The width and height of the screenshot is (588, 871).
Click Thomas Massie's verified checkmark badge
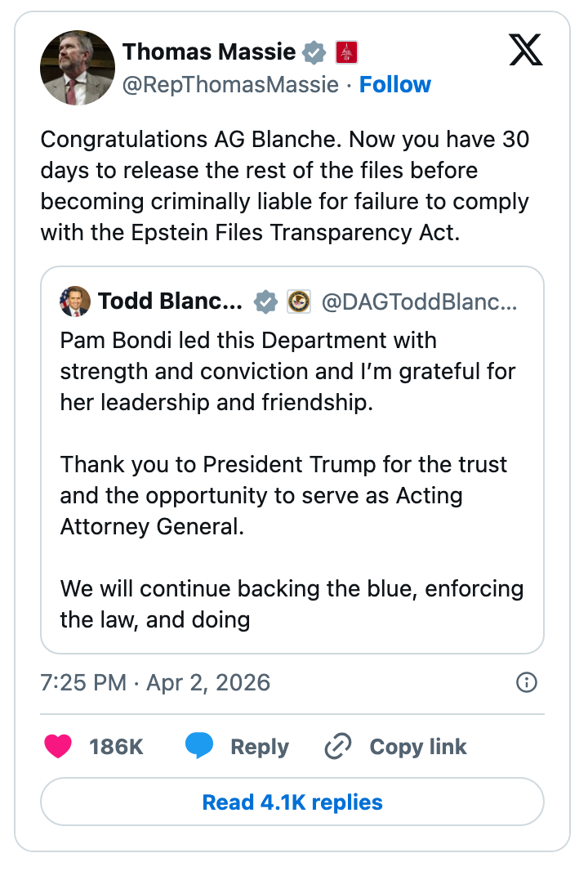coord(313,51)
